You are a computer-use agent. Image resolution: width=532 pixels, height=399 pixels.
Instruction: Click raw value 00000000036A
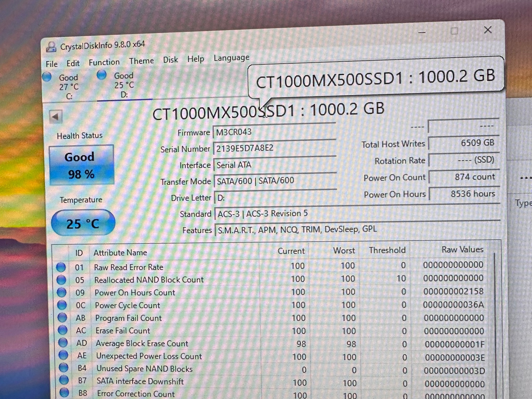(454, 304)
